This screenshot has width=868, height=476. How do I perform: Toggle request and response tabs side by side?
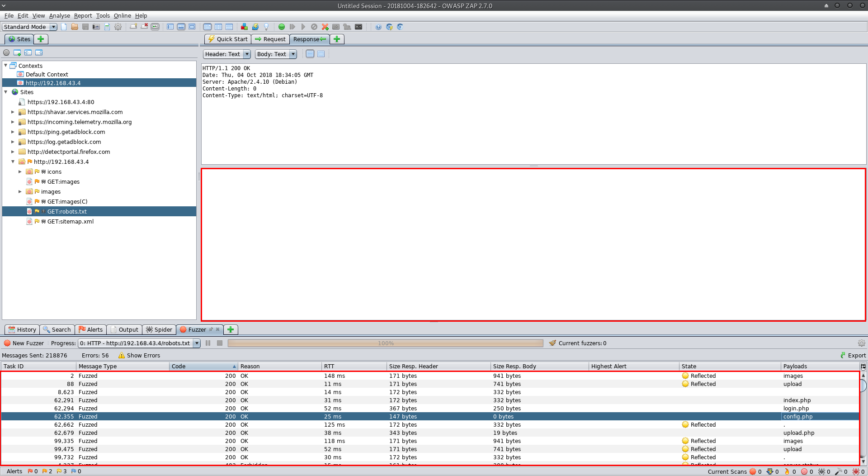click(x=218, y=27)
